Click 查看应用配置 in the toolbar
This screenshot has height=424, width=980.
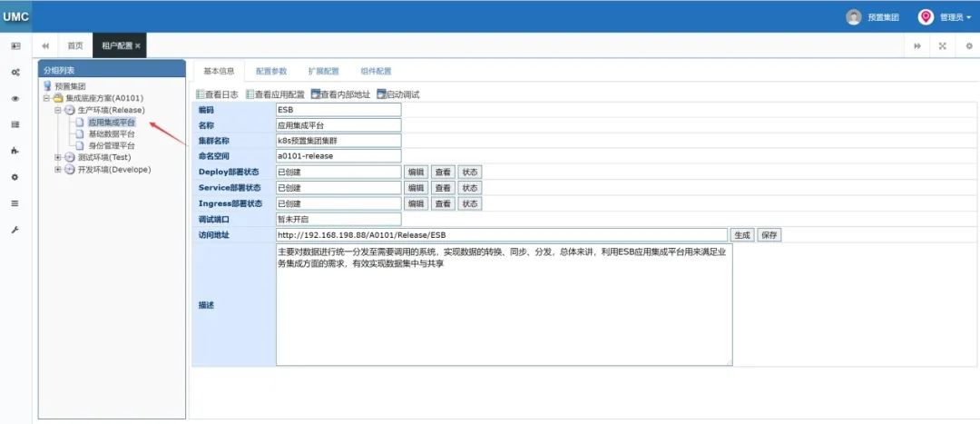click(x=275, y=94)
